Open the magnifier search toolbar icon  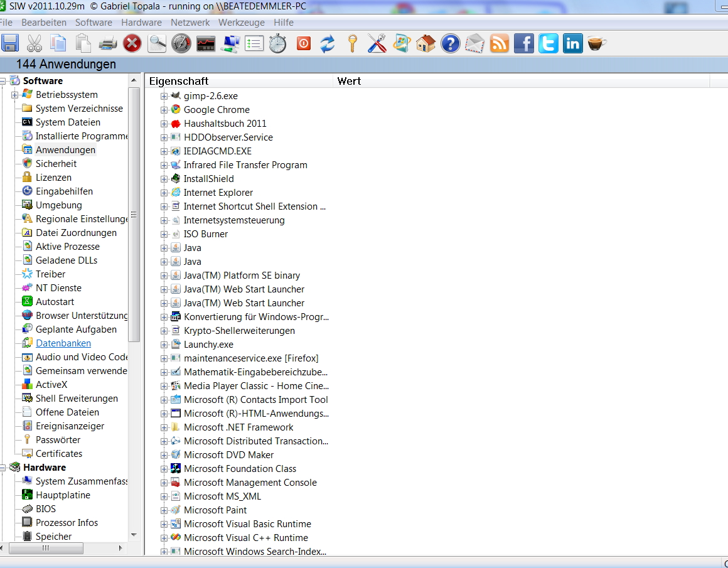(157, 44)
